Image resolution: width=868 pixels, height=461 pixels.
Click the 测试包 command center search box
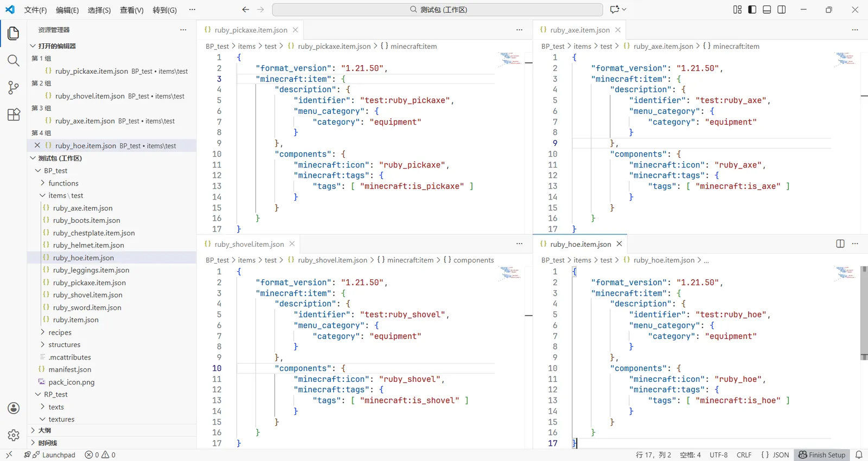click(x=437, y=10)
